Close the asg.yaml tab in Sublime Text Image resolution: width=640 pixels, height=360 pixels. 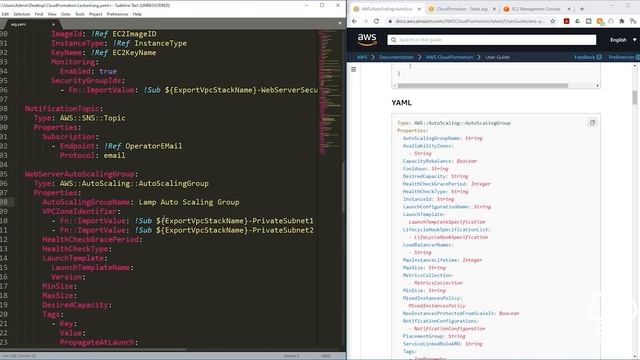click(x=53, y=24)
